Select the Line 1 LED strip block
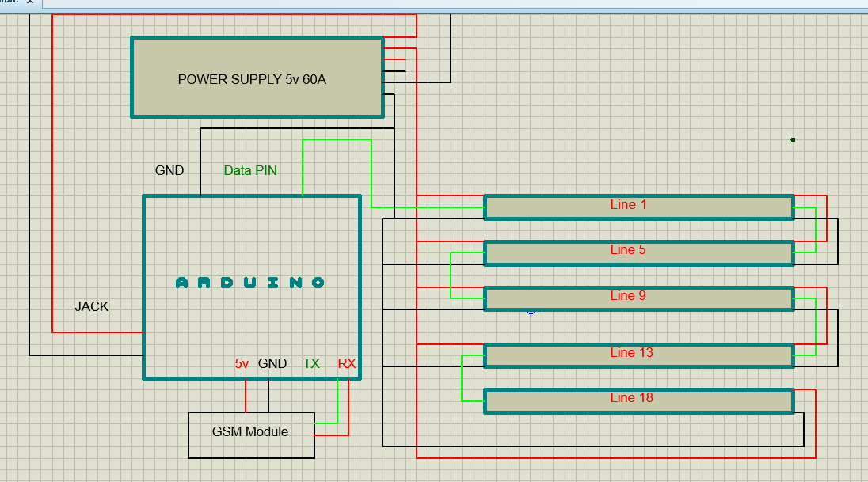868x482 pixels. tap(639, 207)
